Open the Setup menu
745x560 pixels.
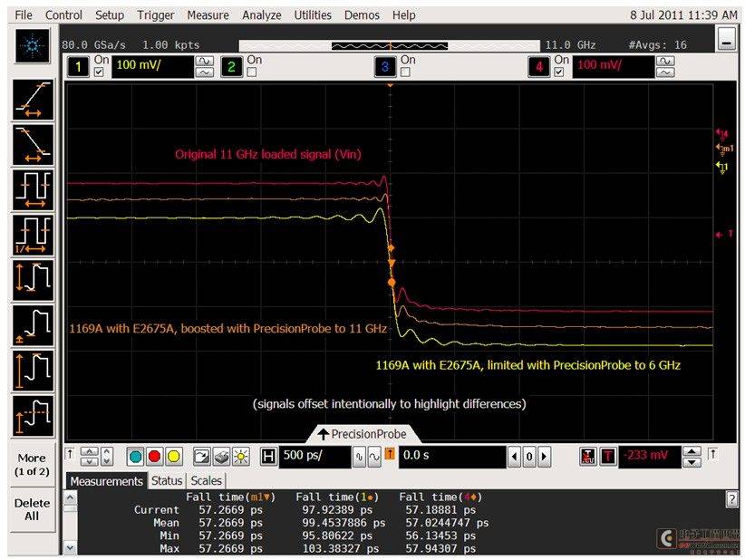pos(110,15)
